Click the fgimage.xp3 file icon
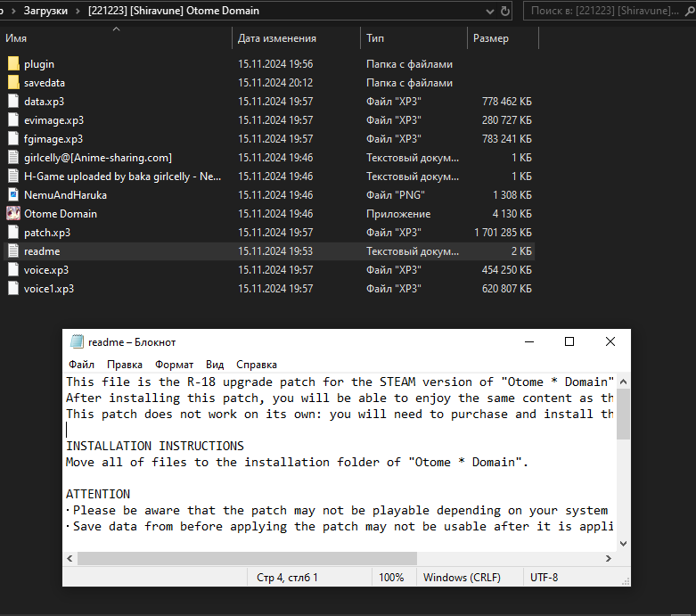Screen dimensions: 696x616 point(13,138)
